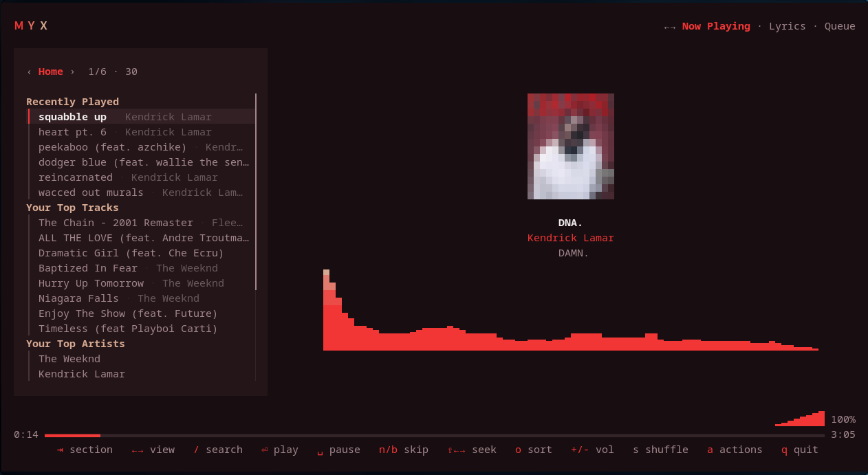
Task: Click the sort shortcut hint
Action: 534,450
